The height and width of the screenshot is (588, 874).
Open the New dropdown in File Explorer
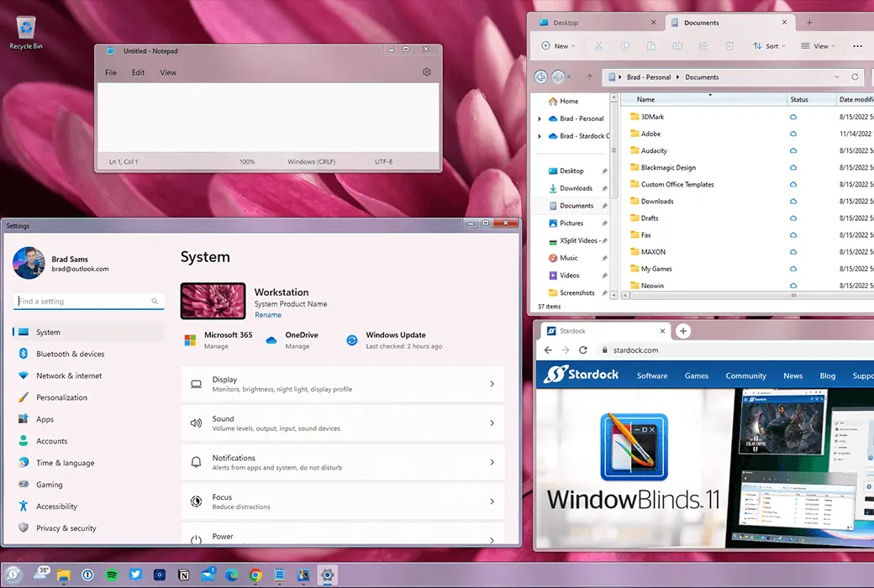pyautogui.click(x=558, y=45)
